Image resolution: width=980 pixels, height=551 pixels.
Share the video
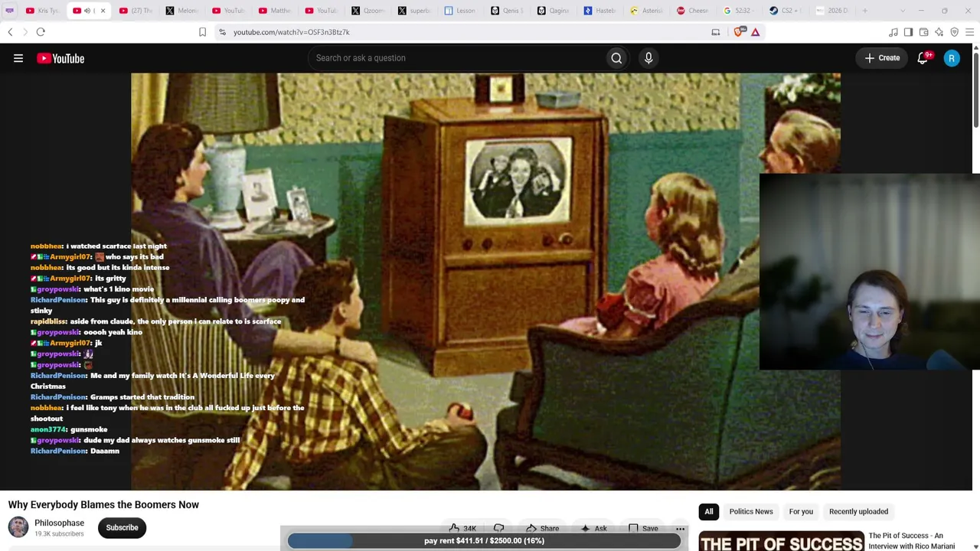click(x=542, y=528)
